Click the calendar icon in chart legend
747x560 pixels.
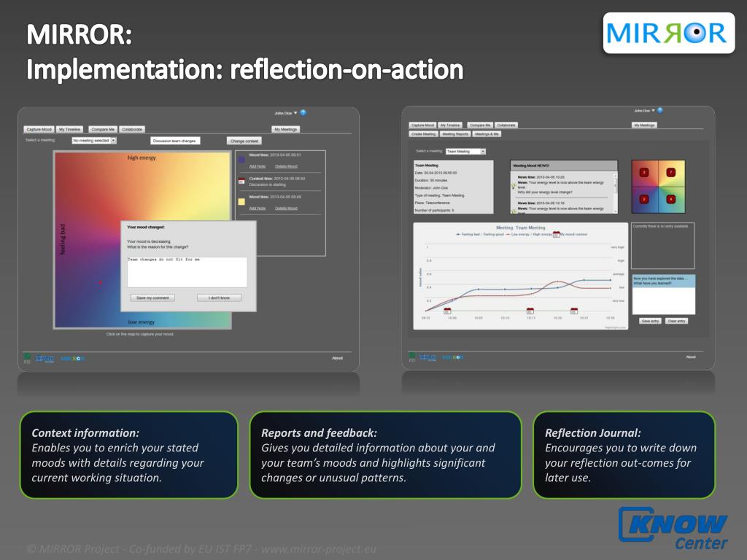click(x=556, y=234)
